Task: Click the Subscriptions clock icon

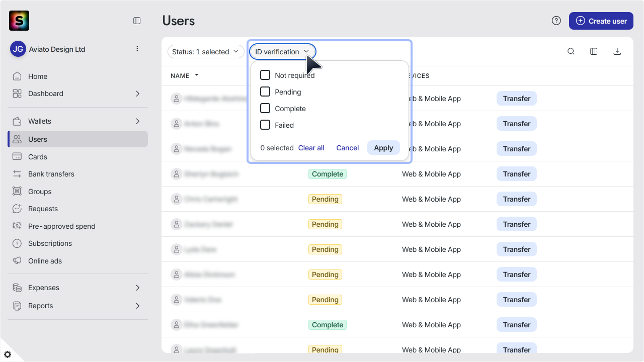Action: 17,243
